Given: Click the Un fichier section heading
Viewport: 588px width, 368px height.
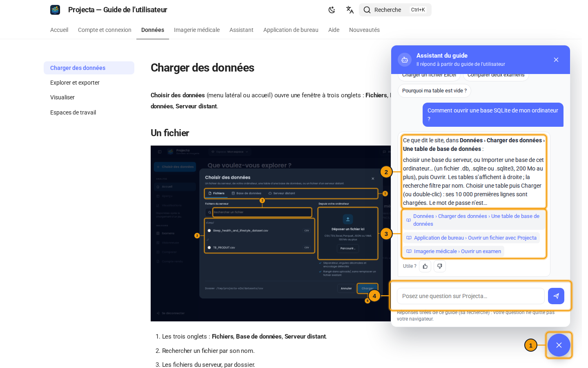Looking at the screenshot, I should (x=170, y=133).
